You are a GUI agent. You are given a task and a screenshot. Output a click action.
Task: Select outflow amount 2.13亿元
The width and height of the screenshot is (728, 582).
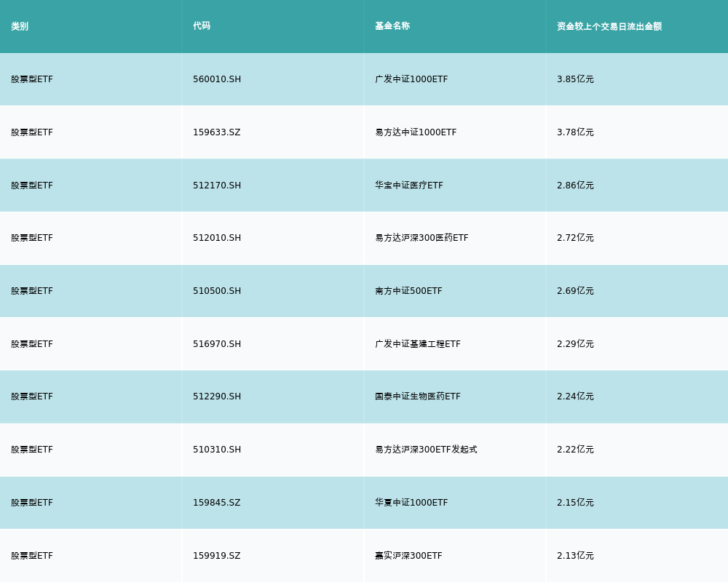coord(575,556)
